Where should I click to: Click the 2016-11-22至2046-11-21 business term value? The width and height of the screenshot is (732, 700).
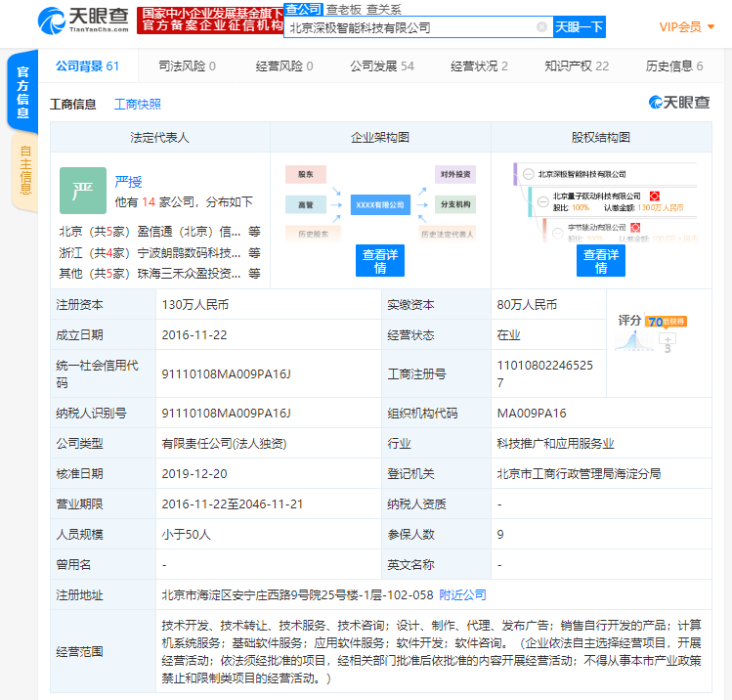coord(233,504)
